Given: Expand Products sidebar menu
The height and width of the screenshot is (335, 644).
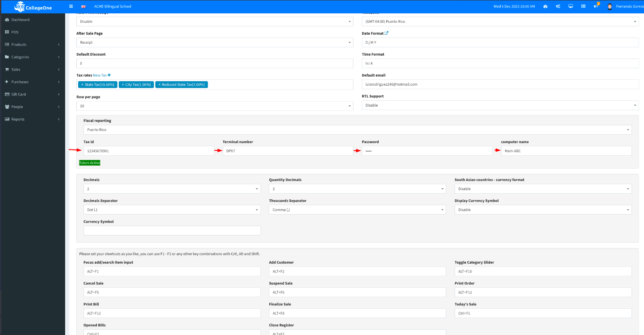Looking at the screenshot, I should click(x=33, y=45).
